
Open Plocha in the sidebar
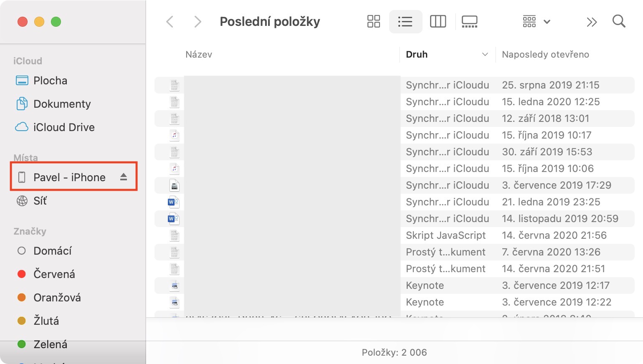pos(50,81)
